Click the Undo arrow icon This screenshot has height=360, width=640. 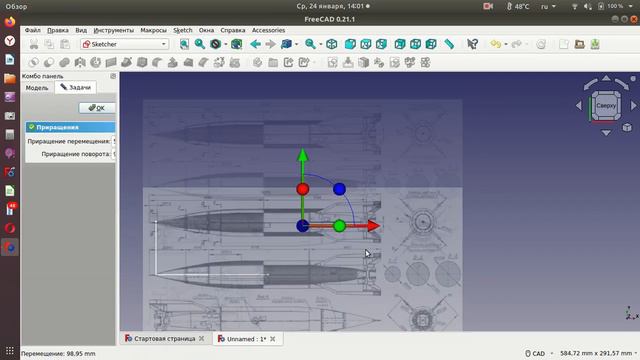click(x=495, y=44)
